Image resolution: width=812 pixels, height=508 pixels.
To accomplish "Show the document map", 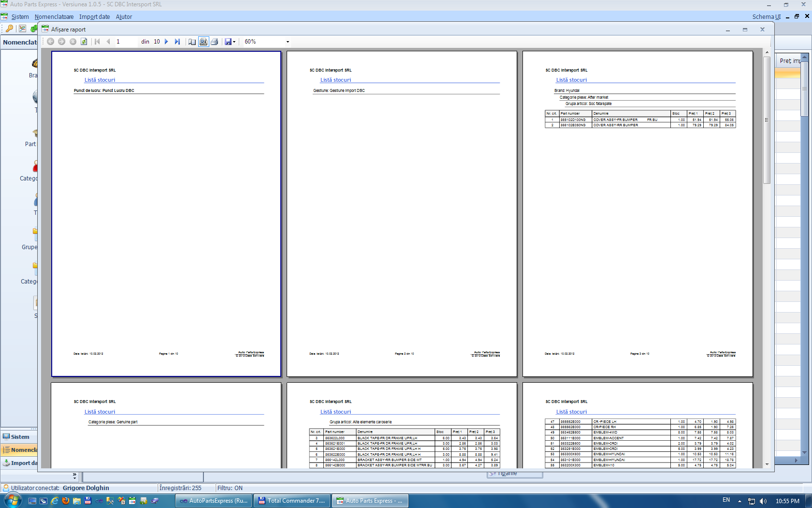I will coord(192,42).
